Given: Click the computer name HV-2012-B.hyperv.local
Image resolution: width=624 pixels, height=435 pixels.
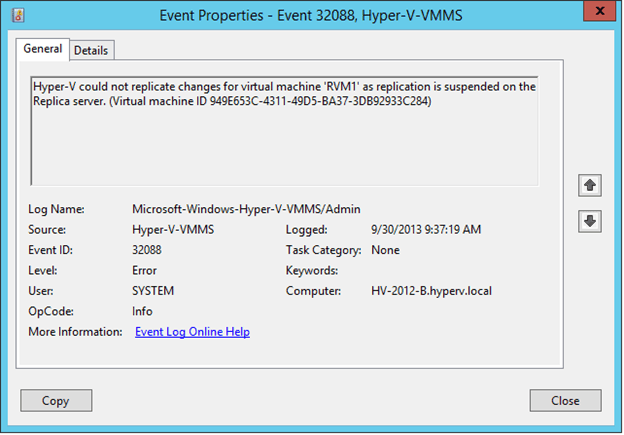Looking at the screenshot, I should 431,291.
